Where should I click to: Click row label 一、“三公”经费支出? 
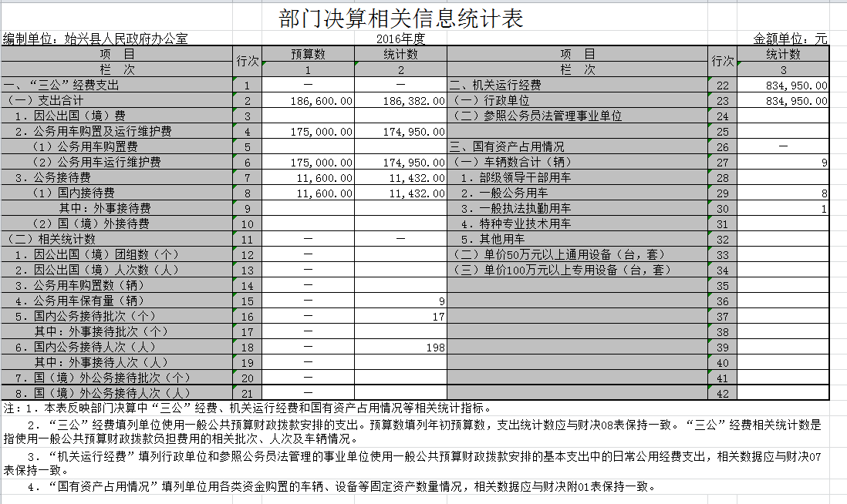[x=61, y=85]
